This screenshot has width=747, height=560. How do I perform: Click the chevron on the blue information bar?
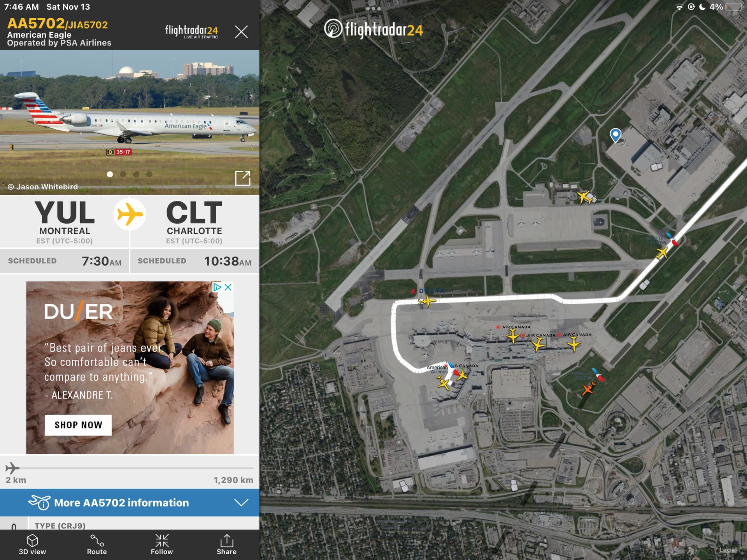point(241,502)
